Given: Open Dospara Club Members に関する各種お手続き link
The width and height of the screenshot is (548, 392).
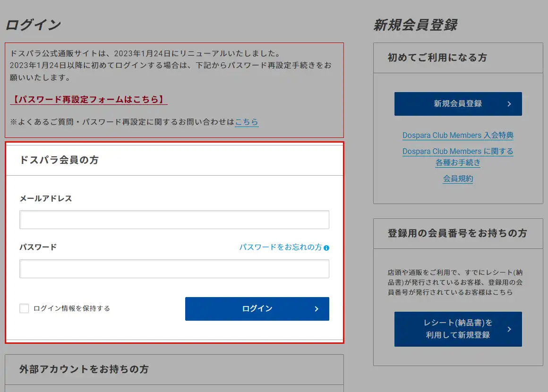Looking at the screenshot, I should pos(458,157).
